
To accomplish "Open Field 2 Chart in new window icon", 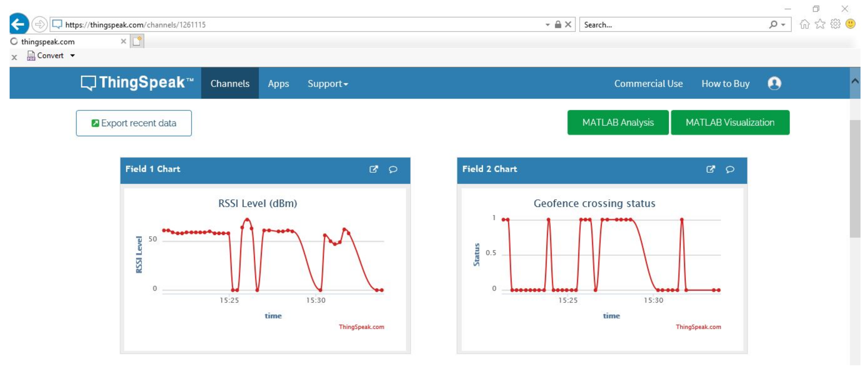I will click(x=710, y=169).
